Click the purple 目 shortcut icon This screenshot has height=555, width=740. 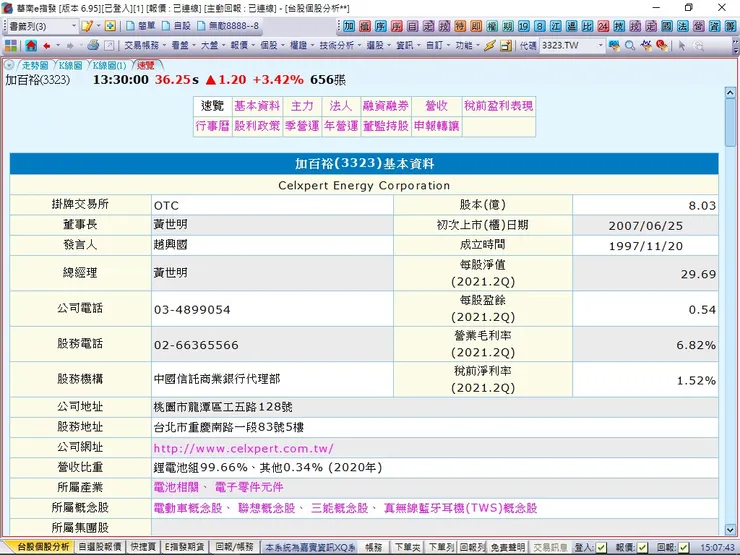(412, 26)
